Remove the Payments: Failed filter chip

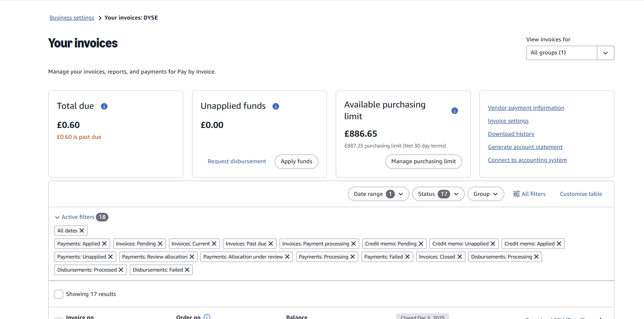(x=408, y=257)
